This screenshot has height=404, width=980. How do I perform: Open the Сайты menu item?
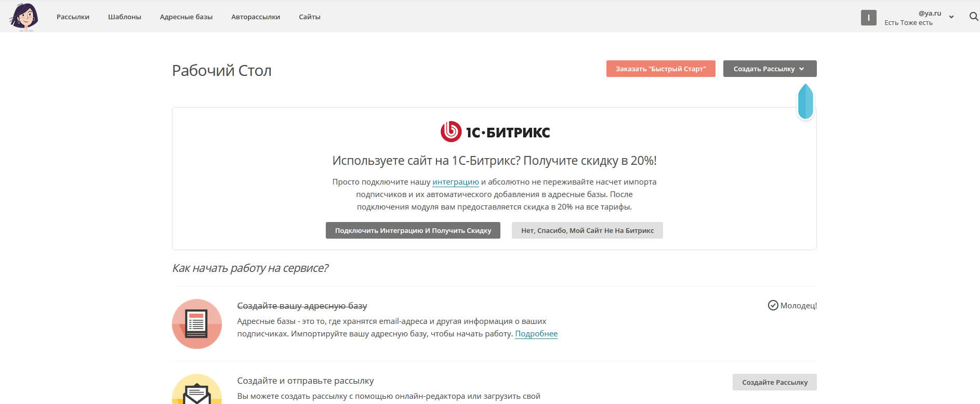point(309,17)
